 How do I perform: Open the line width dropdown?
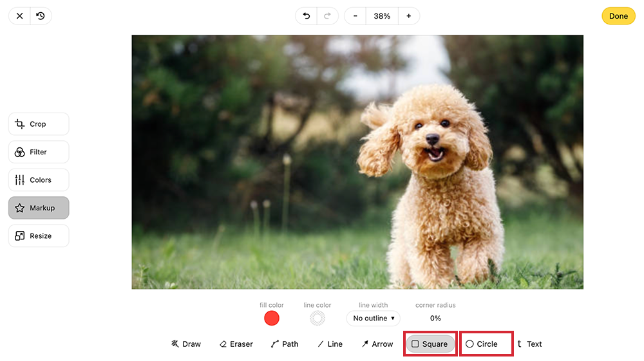tap(374, 319)
